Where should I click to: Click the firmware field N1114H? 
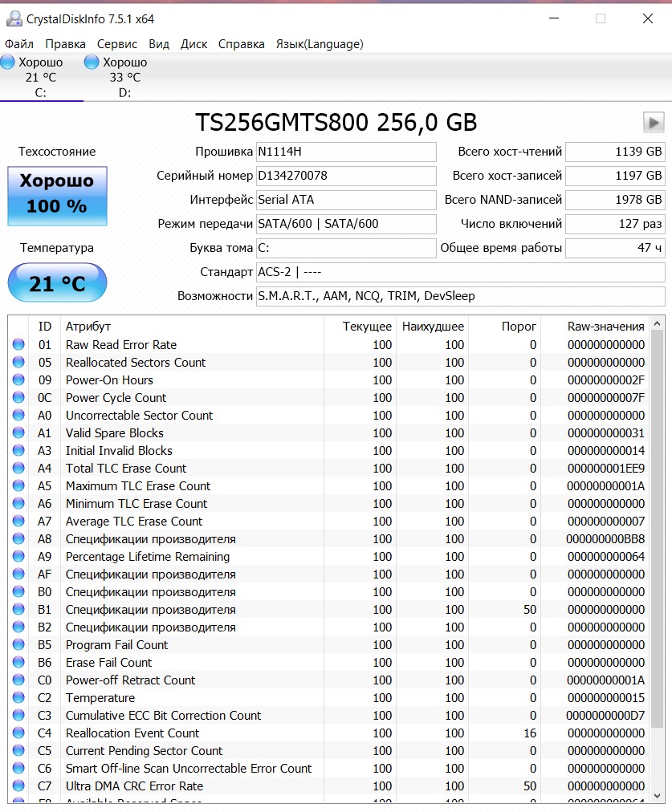click(346, 152)
